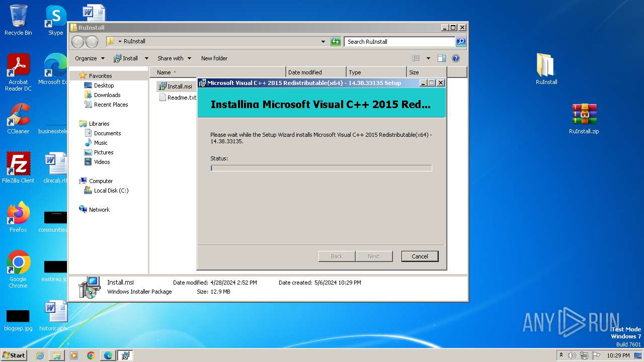Click the Change your view icon
Screen dimensions: 644x362
[x=416, y=58]
